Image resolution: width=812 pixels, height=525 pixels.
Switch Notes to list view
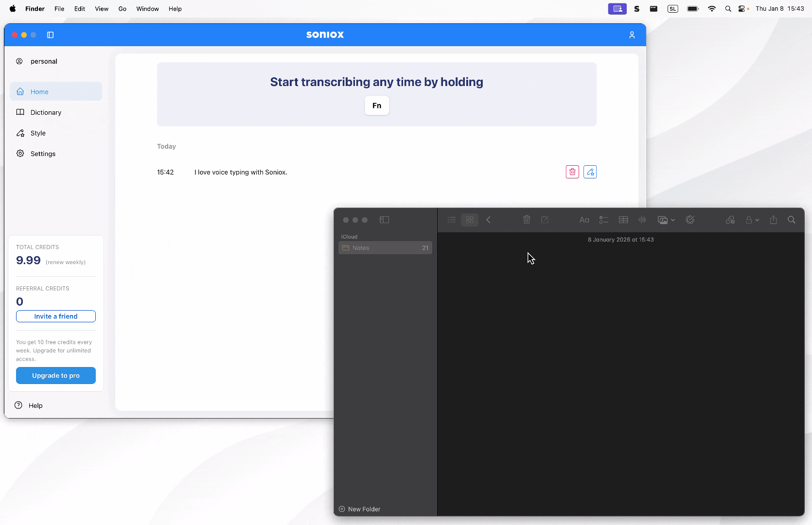pos(451,220)
